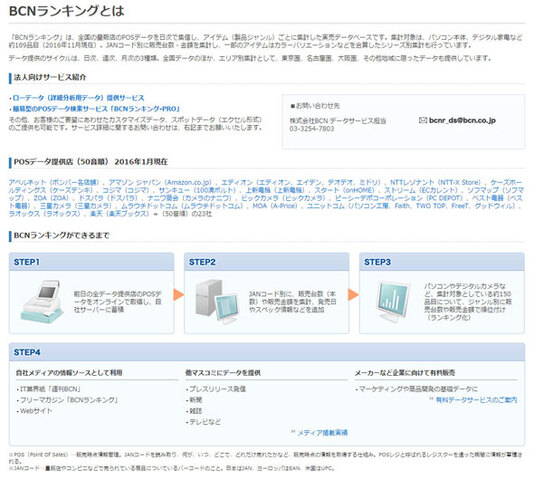Click the server and monitor image in STEP2
534x480 pixels.
tap(217, 301)
